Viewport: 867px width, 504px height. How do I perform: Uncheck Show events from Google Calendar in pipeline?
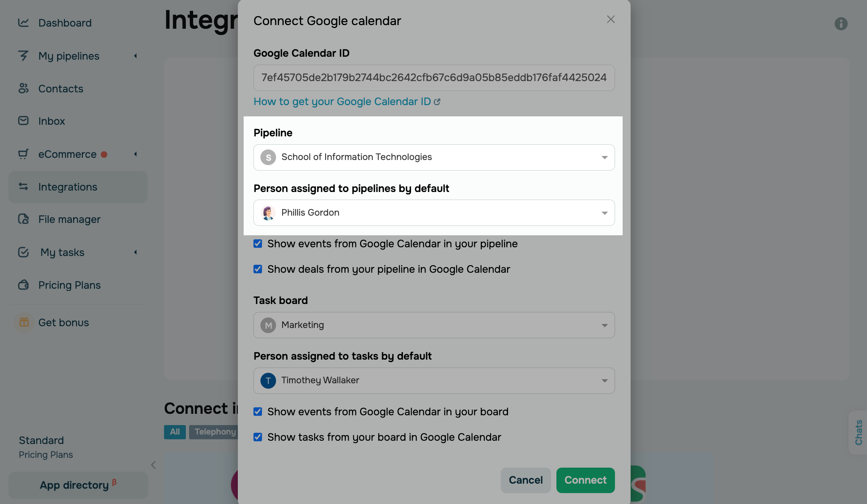[x=258, y=244]
